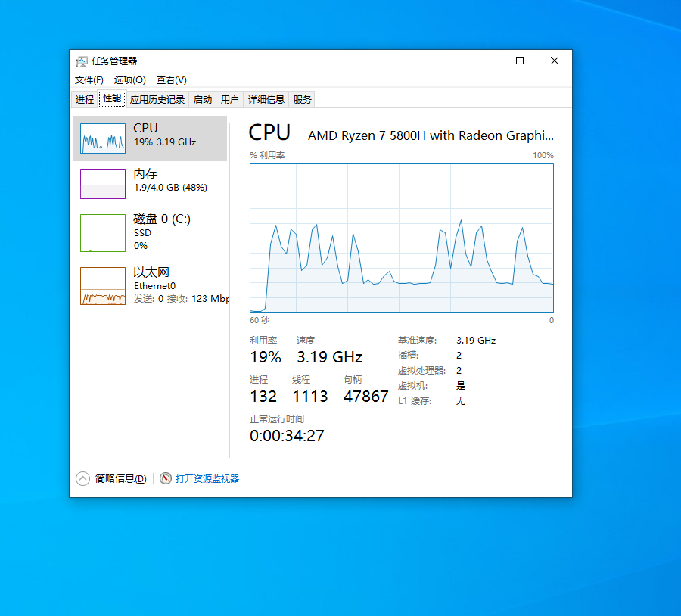Screen dimensions: 681x616
Task: Click the 132 process count value
Action: [x=263, y=397]
